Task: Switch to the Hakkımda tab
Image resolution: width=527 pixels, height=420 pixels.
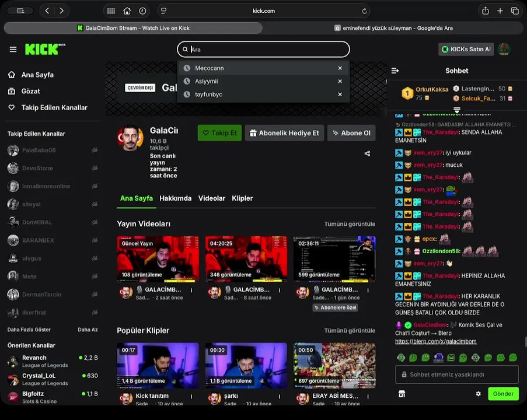Action: point(176,198)
